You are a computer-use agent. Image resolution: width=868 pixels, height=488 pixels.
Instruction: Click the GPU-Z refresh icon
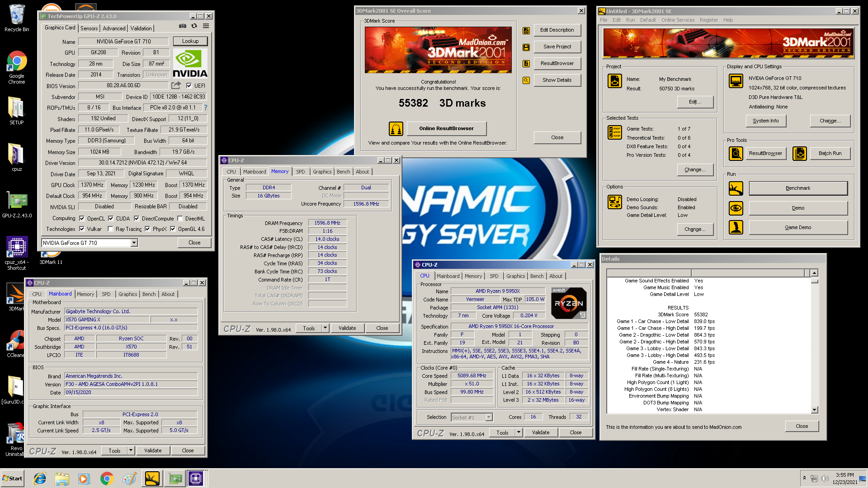point(194,26)
